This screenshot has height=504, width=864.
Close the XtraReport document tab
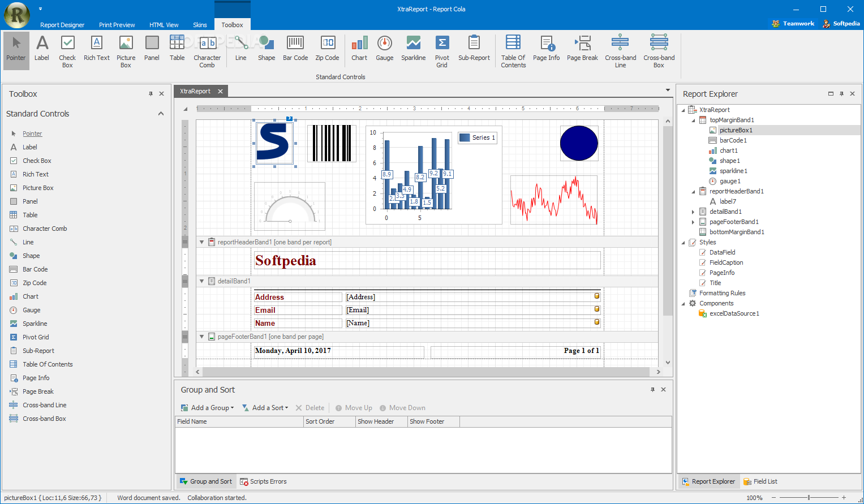tap(220, 91)
